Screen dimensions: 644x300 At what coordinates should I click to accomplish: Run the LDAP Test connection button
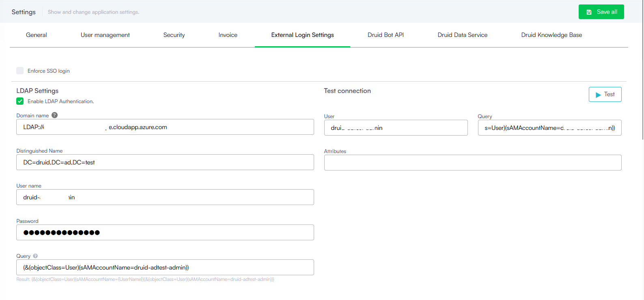605,95
